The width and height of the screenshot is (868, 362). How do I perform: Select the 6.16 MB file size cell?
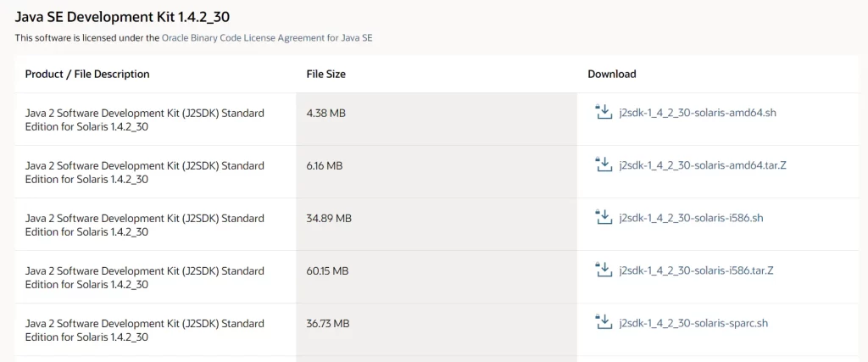[437, 171]
